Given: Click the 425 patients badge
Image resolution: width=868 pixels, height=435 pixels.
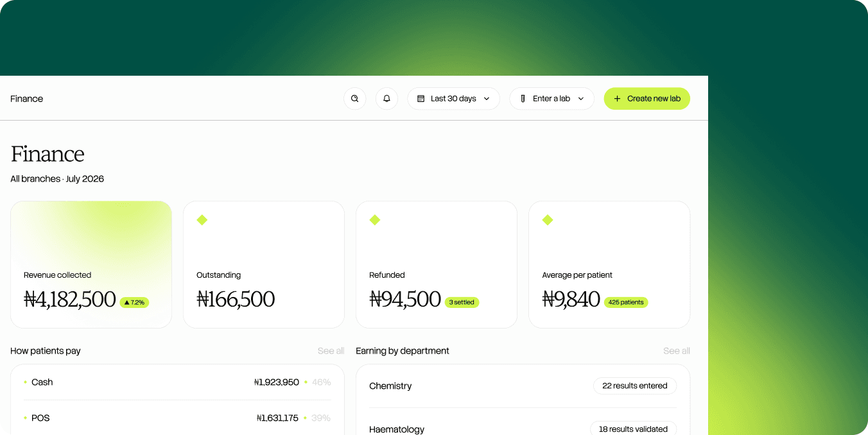Looking at the screenshot, I should [626, 302].
